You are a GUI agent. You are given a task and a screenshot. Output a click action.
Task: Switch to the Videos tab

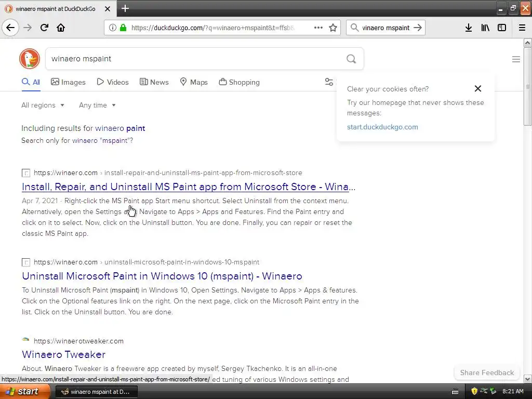(113, 82)
